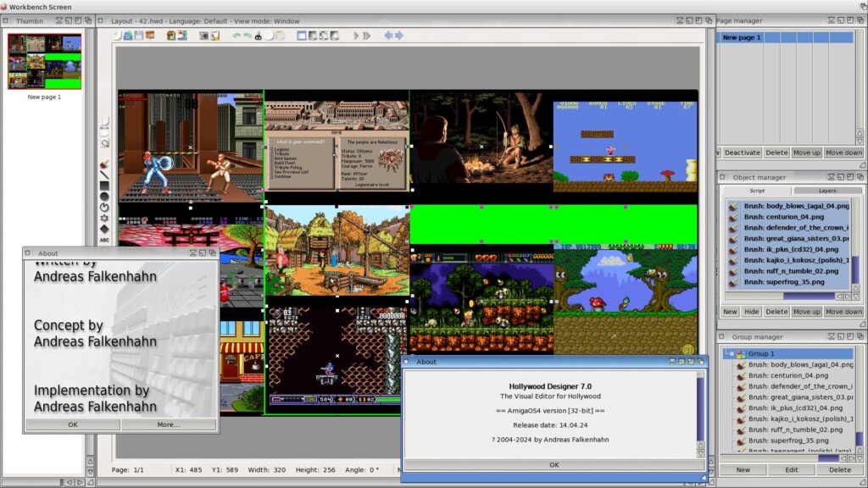The height and width of the screenshot is (488, 868).
Task: Click OK in the credits About window
Action: (73, 424)
